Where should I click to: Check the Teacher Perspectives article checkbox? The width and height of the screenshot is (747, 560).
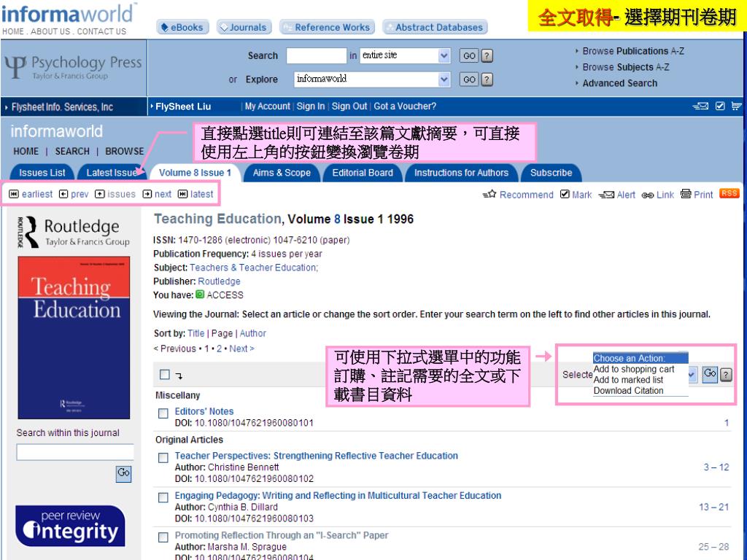pyautogui.click(x=163, y=458)
